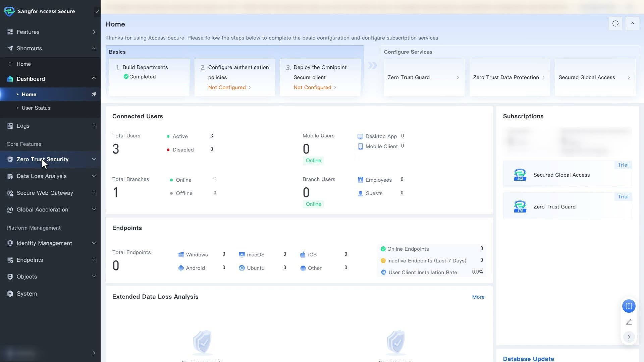This screenshot has width=644, height=362.
Task: Click the Database Update heading
Action: (528, 358)
